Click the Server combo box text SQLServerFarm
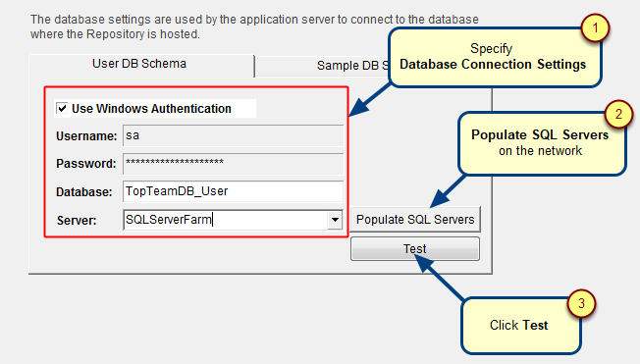The image size is (640, 364). [x=169, y=220]
